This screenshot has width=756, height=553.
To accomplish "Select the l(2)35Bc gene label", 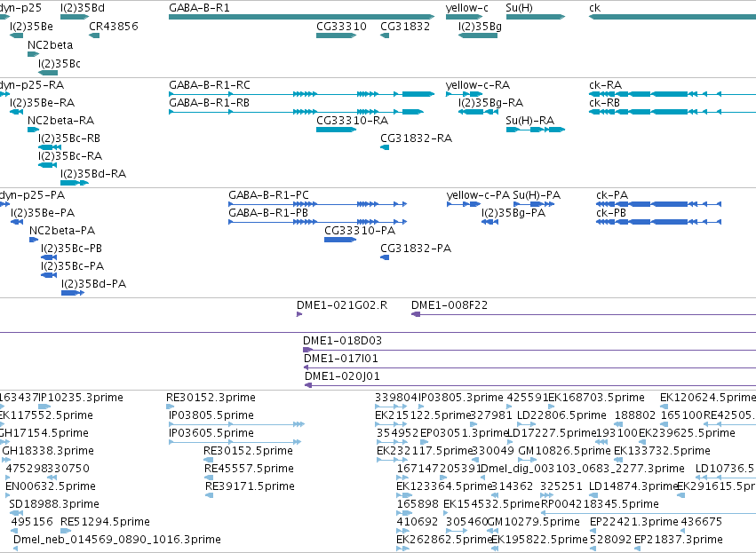I will [60, 64].
